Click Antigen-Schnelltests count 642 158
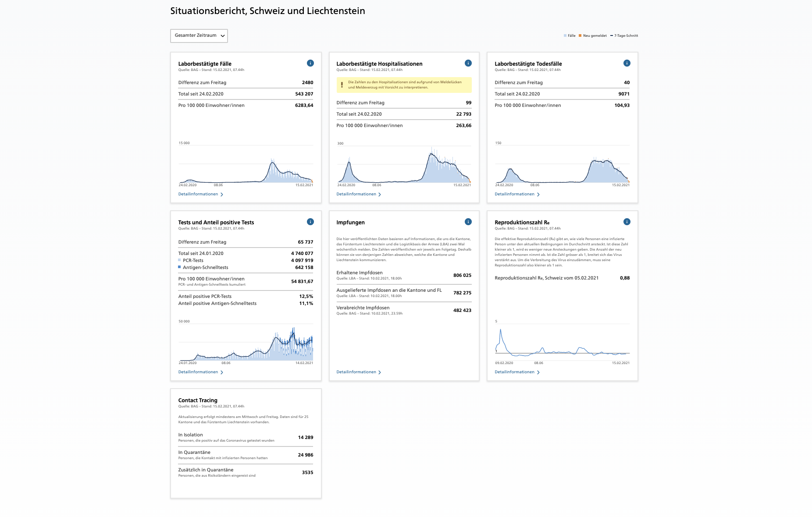Viewport: 812px width, 517px height. 304,267
